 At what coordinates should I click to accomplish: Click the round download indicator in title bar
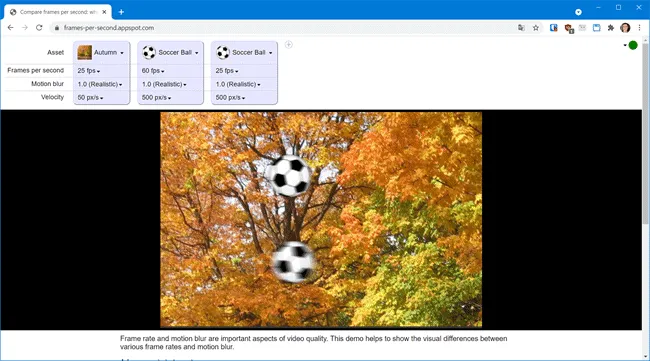578,12
